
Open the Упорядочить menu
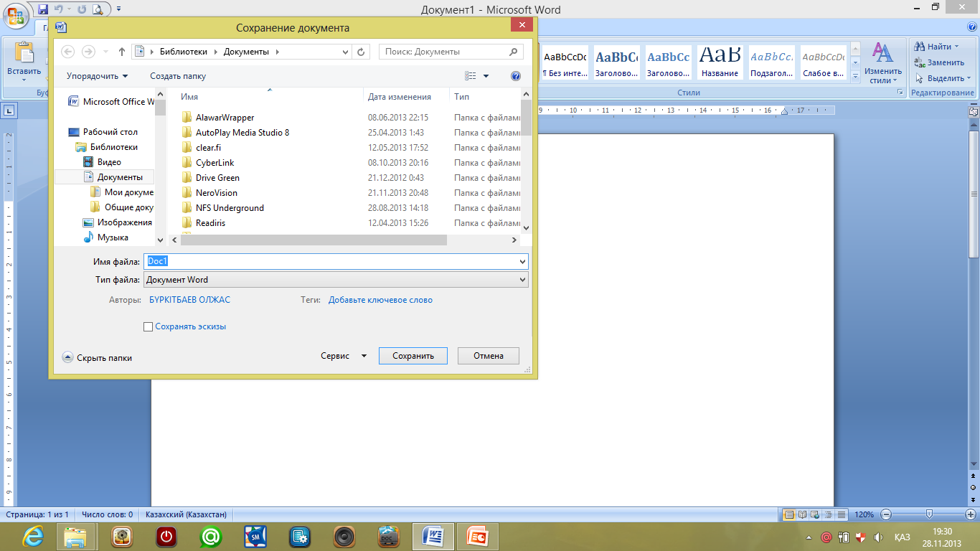point(98,76)
